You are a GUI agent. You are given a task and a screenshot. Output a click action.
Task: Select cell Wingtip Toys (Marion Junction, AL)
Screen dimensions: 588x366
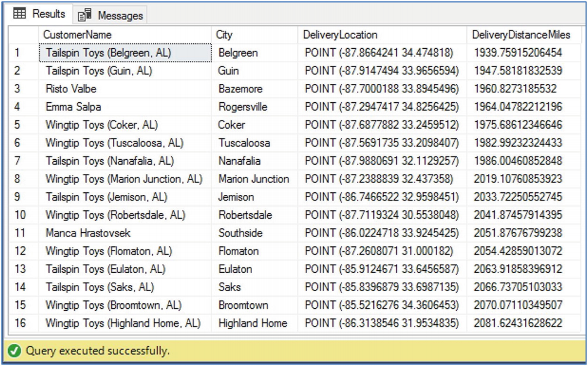[125, 179]
